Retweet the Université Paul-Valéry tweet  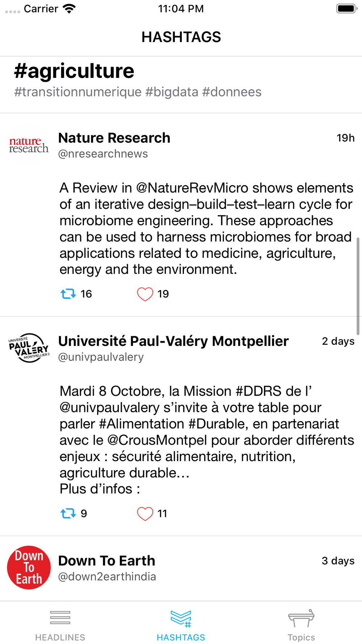pyautogui.click(x=68, y=513)
